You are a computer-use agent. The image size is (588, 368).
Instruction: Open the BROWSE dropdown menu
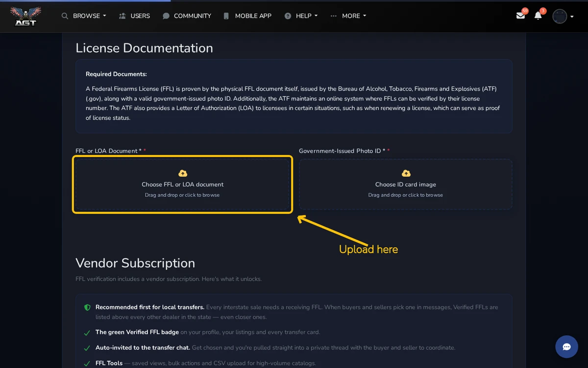89,16
